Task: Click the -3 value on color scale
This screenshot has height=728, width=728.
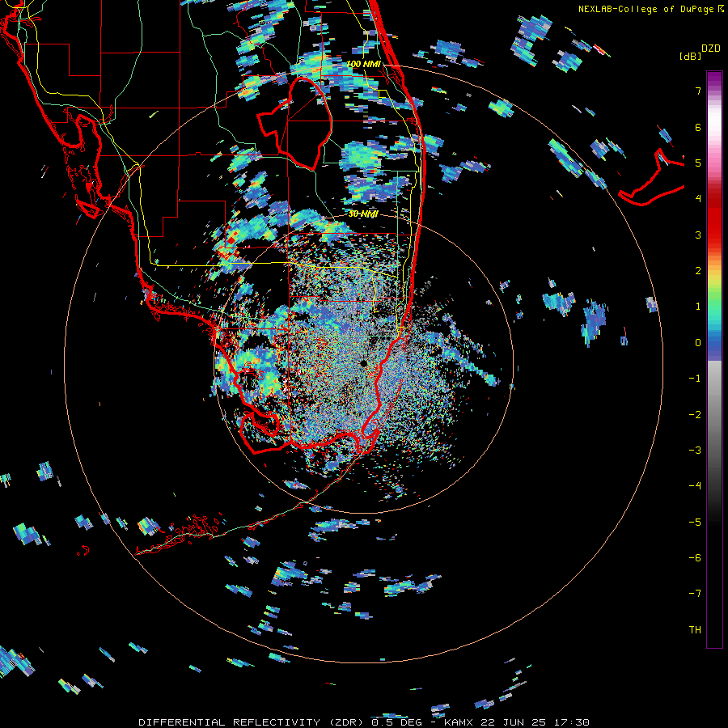Action: click(x=695, y=450)
